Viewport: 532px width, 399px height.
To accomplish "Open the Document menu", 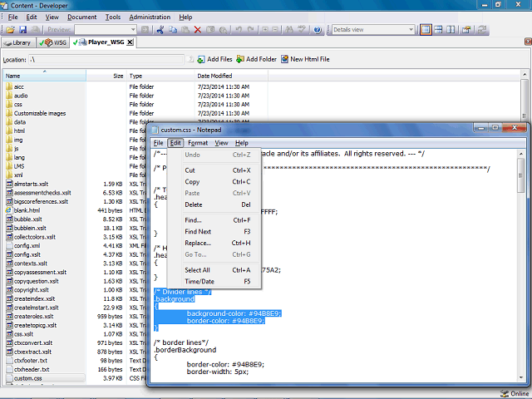I will (x=81, y=17).
